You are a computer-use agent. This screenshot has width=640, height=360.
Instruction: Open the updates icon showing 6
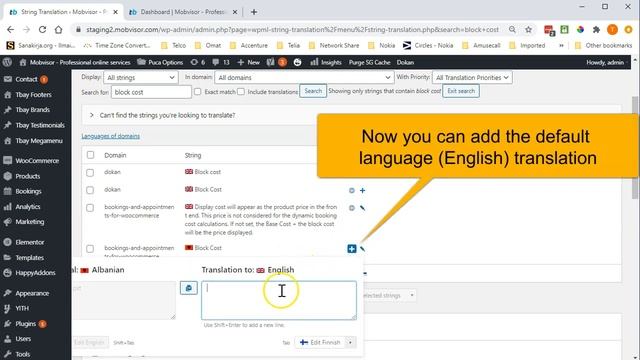[198, 62]
